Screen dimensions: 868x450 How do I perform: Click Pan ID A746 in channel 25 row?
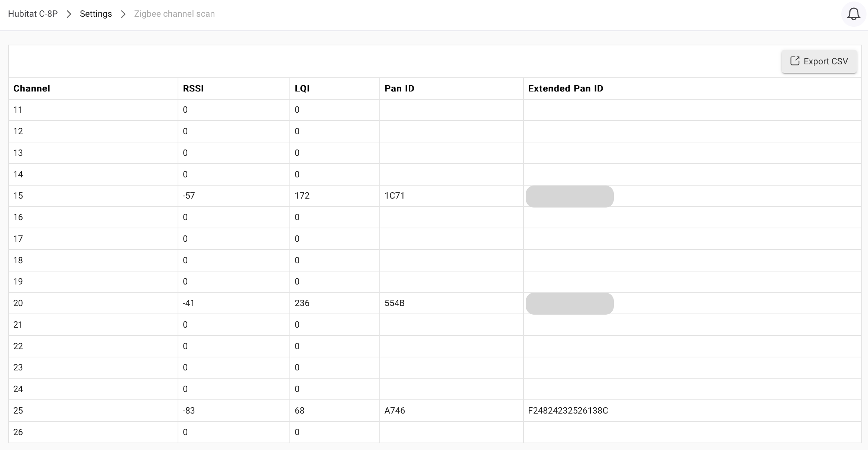click(x=395, y=411)
